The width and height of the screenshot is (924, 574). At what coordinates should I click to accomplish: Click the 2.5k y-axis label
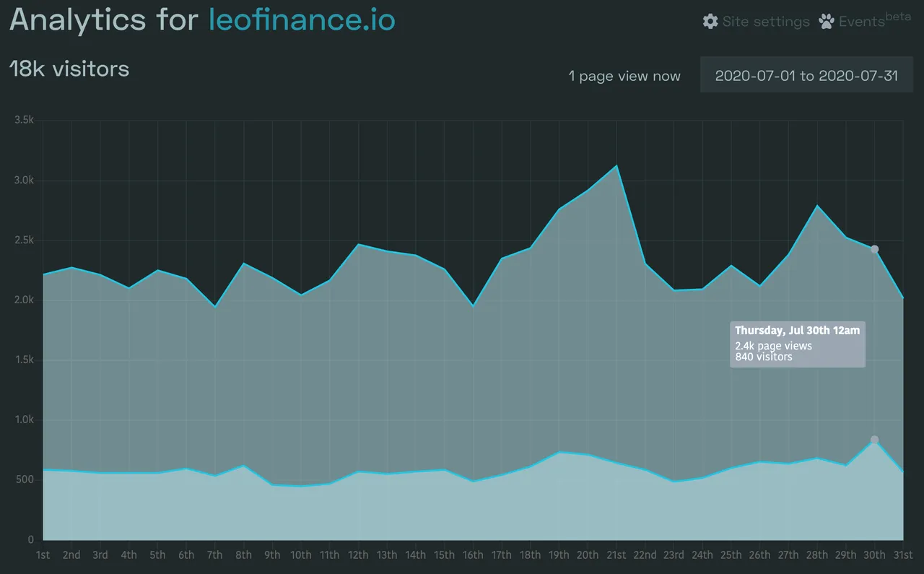[24, 240]
